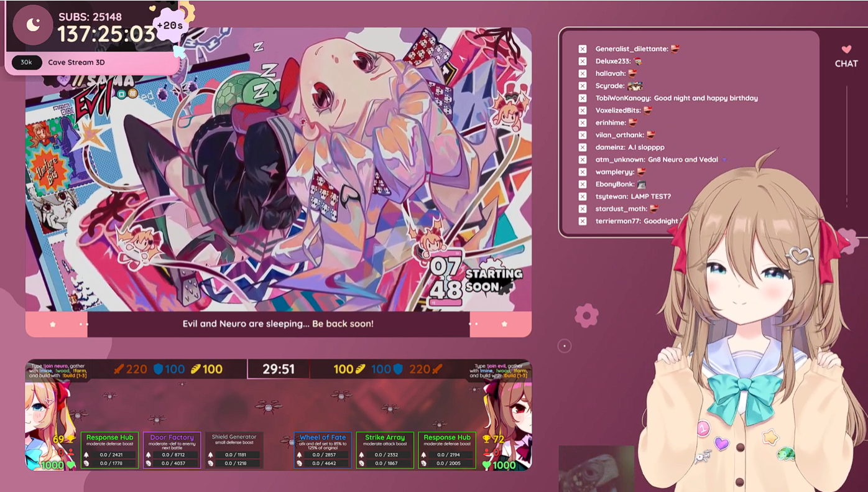Viewport: 868px width, 492px height.
Task: Click the 137:25:03 subathon timer
Action: point(106,34)
